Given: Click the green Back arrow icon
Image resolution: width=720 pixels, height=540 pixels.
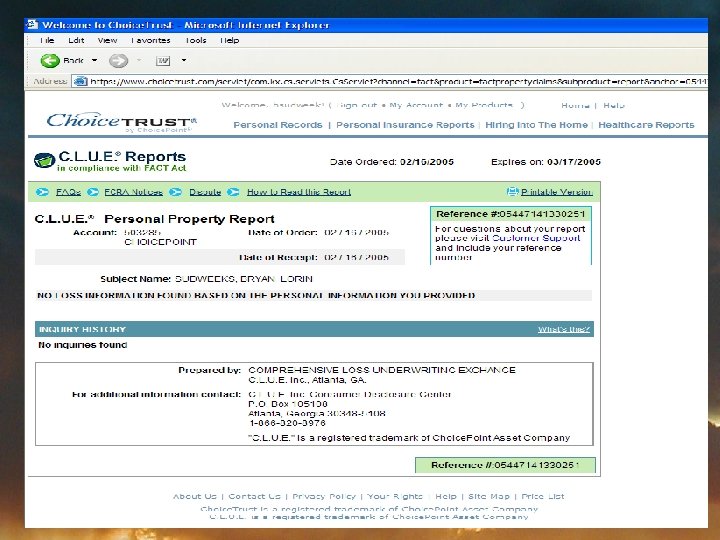Looking at the screenshot, I should pyautogui.click(x=50, y=61).
